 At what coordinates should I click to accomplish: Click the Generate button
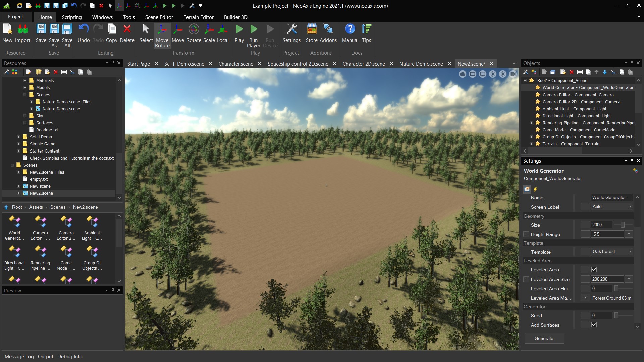point(544,338)
